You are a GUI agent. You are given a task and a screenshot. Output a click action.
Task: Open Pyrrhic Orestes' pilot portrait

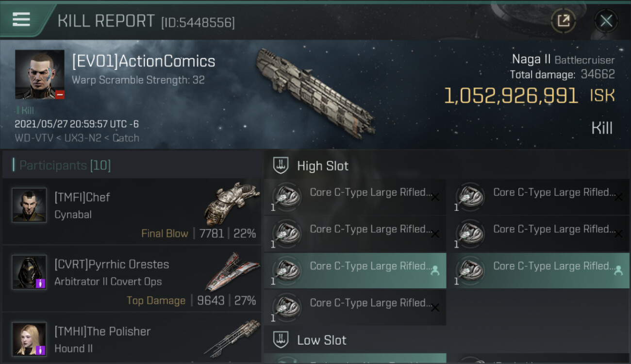29,272
